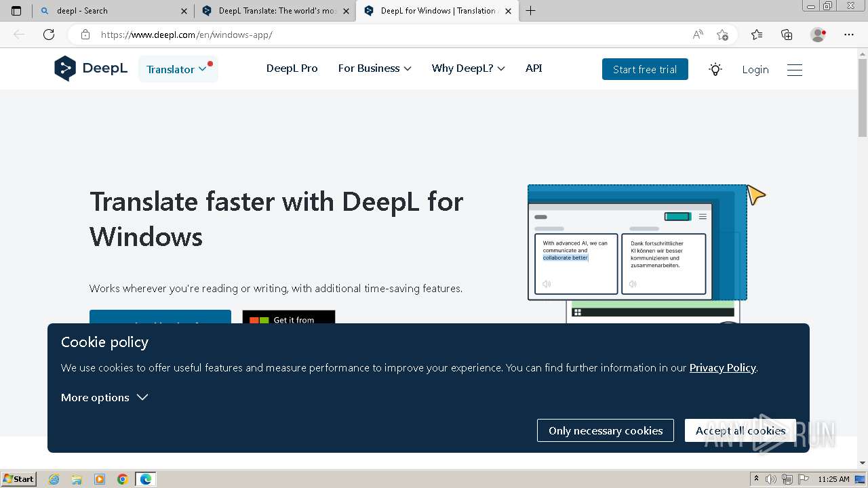This screenshot has height=488, width=868.
Task: Click the lightbulb icon in the header
Action: (715, 69)
